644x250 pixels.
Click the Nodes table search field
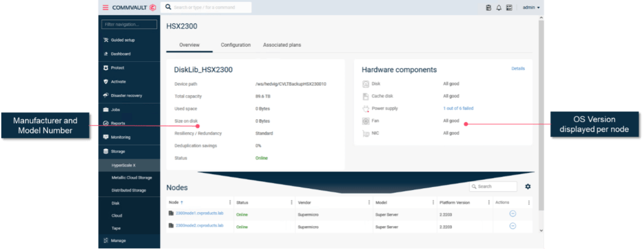tap(493, 187)
